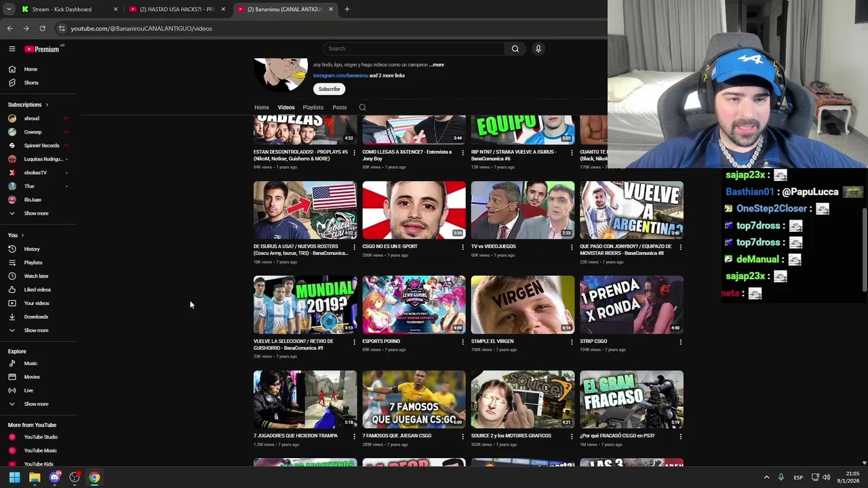Expand channel description with ...more

[437, 65]
